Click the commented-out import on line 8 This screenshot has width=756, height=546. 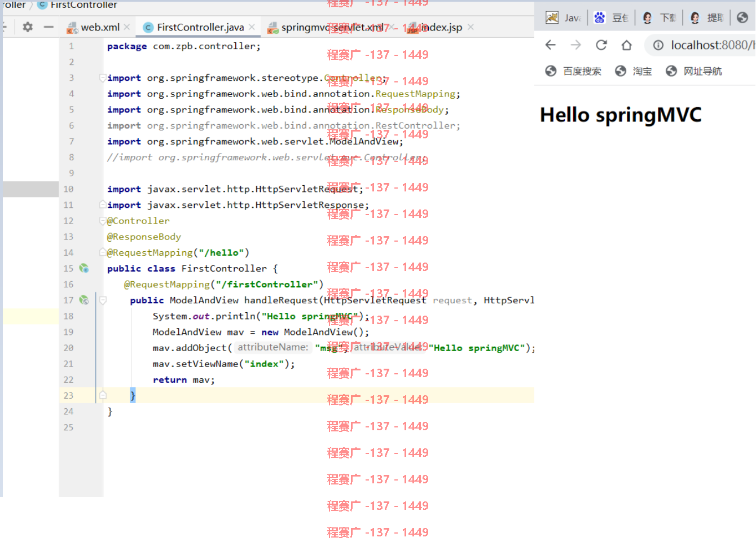(x=267, y=158)
